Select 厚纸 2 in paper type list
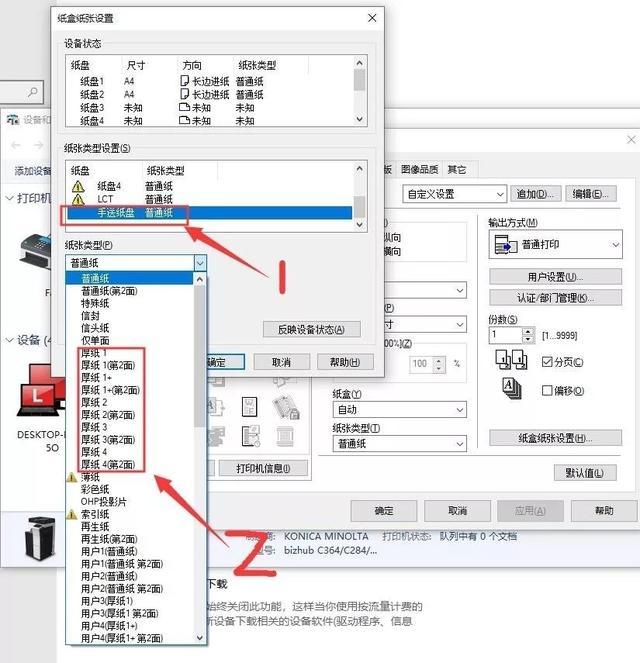This screenshot has width=640, height=663. (x=94, y=402)
